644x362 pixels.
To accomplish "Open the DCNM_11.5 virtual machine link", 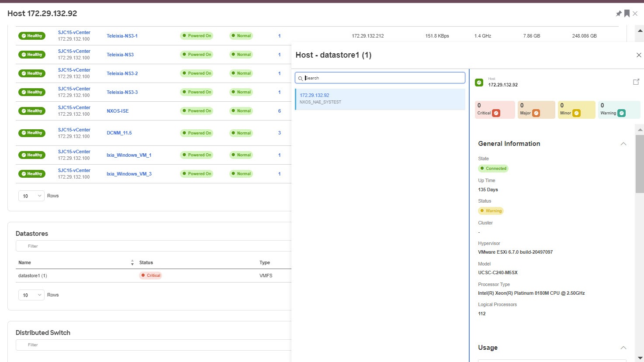I will [x=119, y=133].
